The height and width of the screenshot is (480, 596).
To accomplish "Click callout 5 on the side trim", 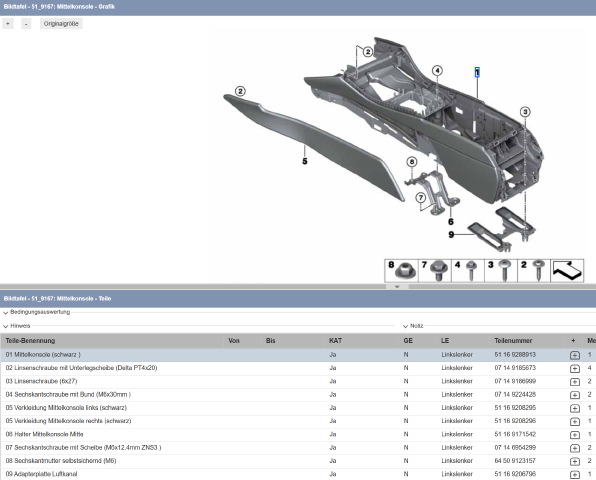I will (x=305, y=161).
